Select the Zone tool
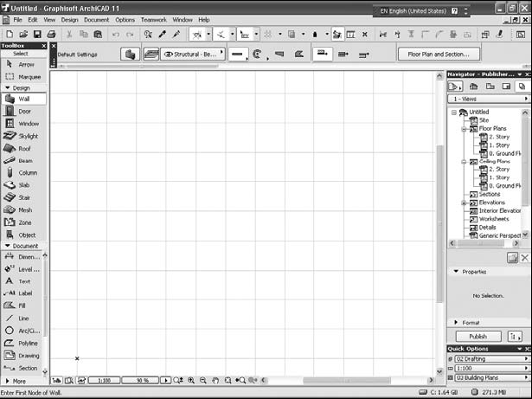 pyautogui.click(x=23, y=222)
